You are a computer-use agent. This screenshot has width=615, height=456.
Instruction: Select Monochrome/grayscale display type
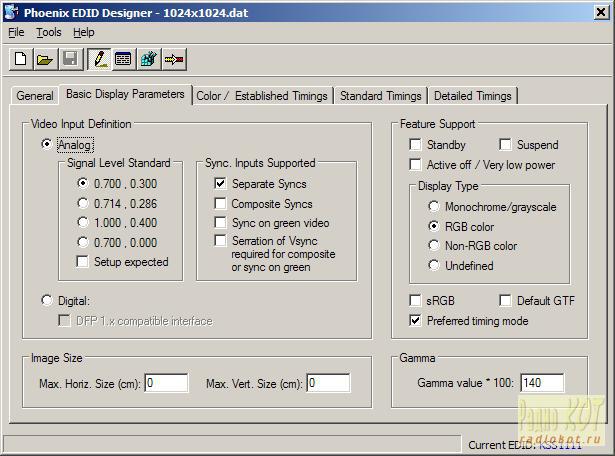(x=434, y=206)
